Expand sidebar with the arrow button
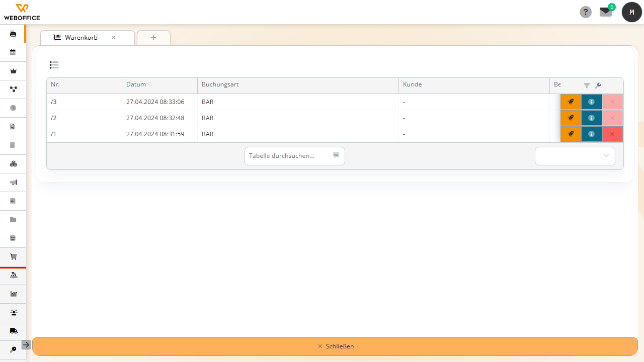The width and height of the screenshot is (644, 362). pos(27,344)
